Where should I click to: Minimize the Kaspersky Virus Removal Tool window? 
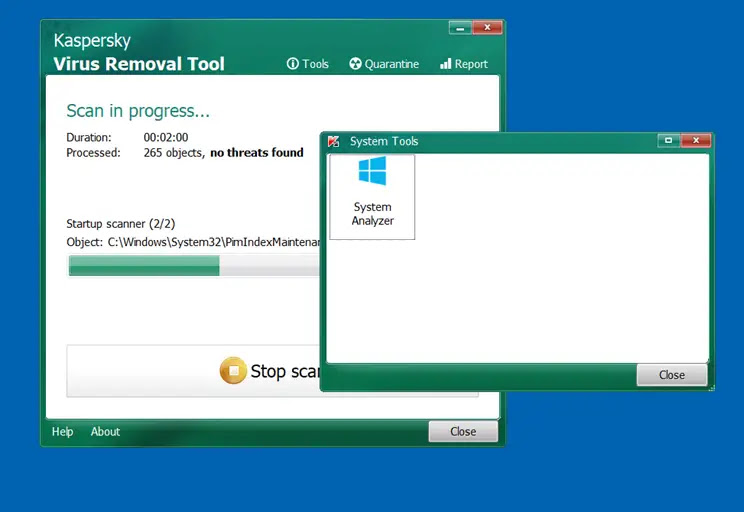point(460,28)
